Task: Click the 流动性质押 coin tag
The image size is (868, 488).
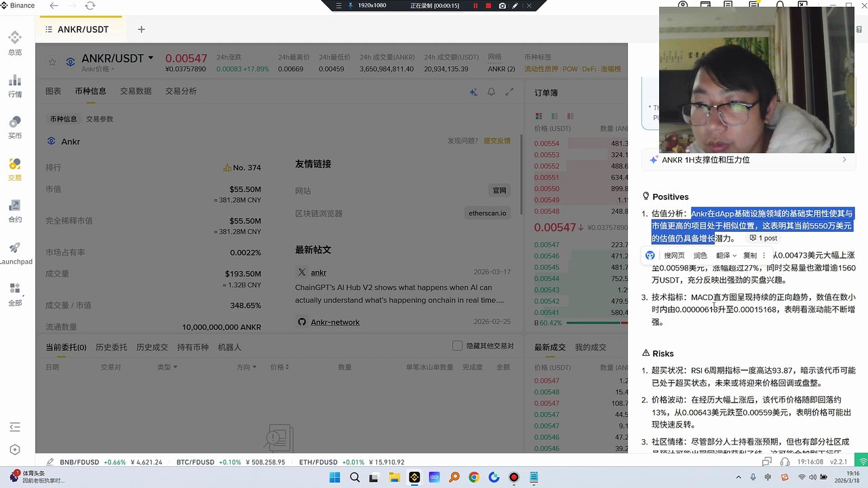Action: coord(541,69)
